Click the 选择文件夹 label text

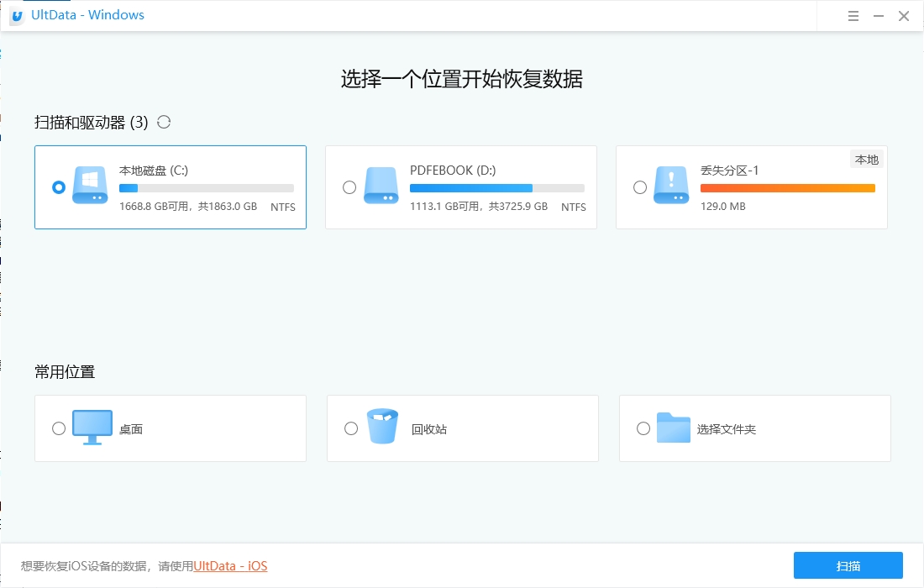(726, 429)
